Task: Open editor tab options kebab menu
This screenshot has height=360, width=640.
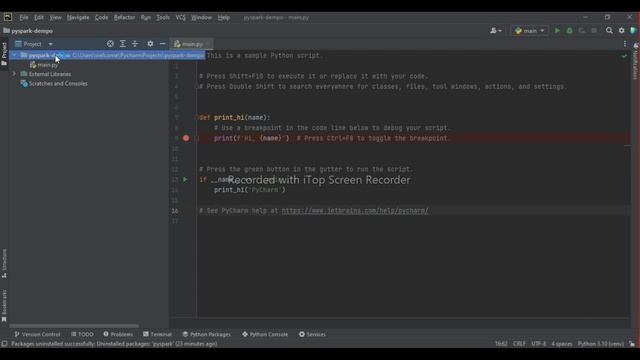Action: 625,44
